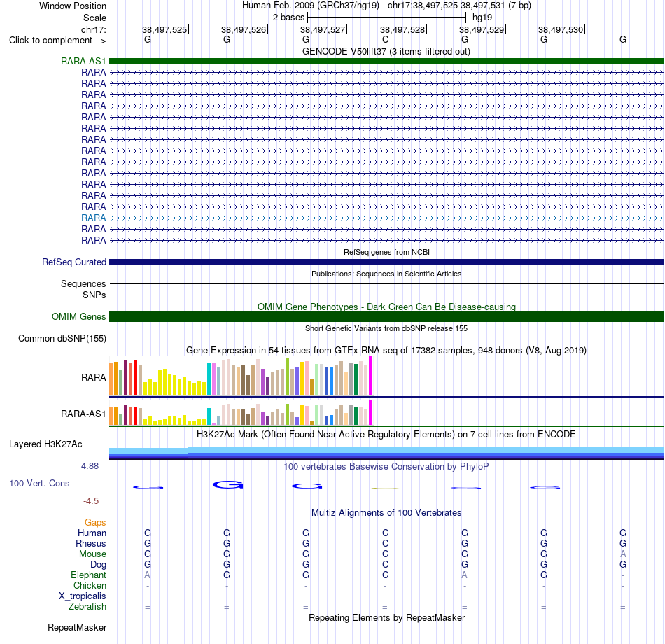The image size is (665, 644).
Task: Click the RARA GTEx expression bar chart
Action: pos(241,377)
